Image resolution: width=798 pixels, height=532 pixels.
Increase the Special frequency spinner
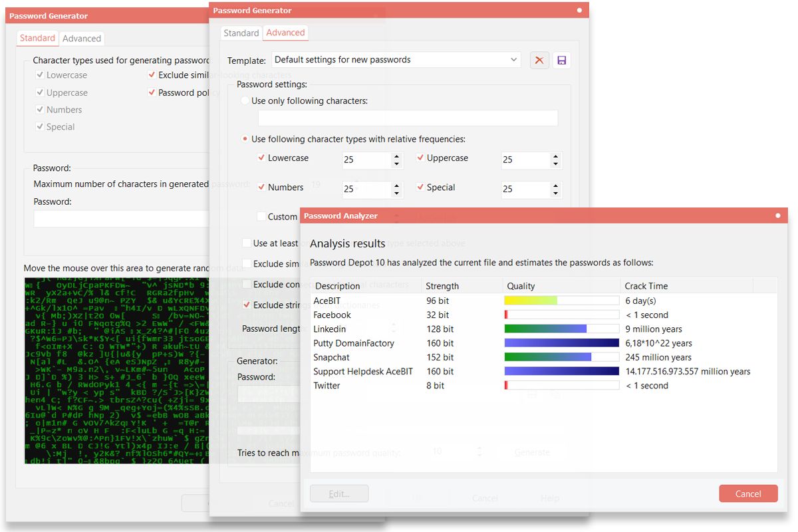pos(556,186)
